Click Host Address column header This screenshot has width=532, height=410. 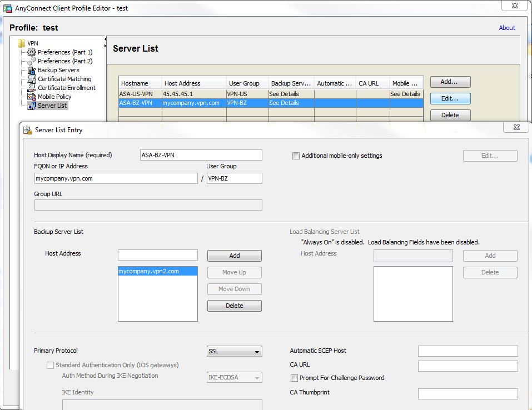pyautogui.click(x=194, y=83)
